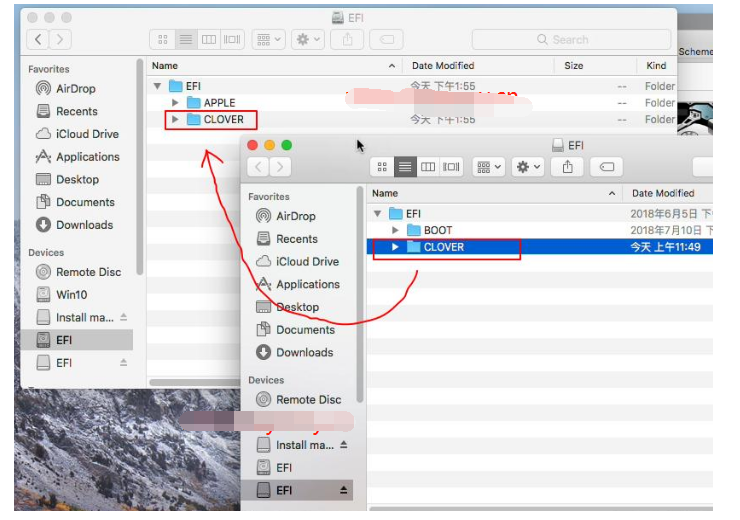Eject selected EFI volume in front sidebar

click(x=344, y=490)
